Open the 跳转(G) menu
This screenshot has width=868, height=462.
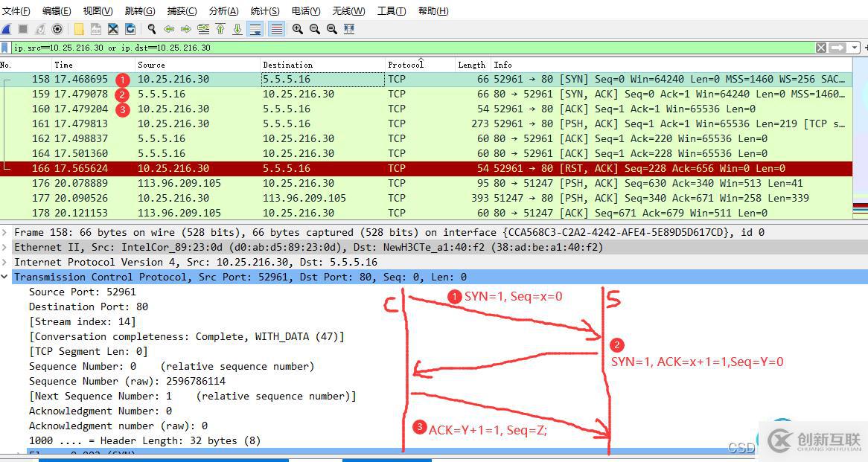click(139, 10)
